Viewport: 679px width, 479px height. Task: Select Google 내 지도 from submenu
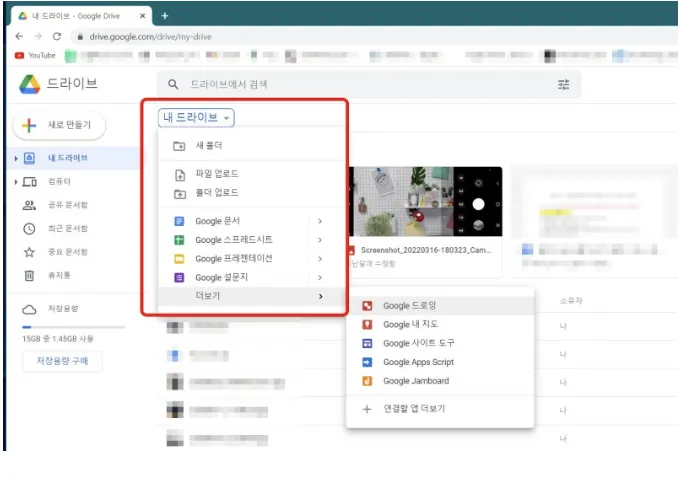440,324
